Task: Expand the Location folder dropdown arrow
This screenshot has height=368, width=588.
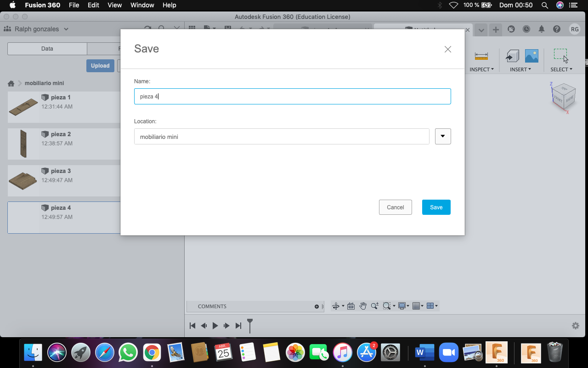Action: point(443,136)
